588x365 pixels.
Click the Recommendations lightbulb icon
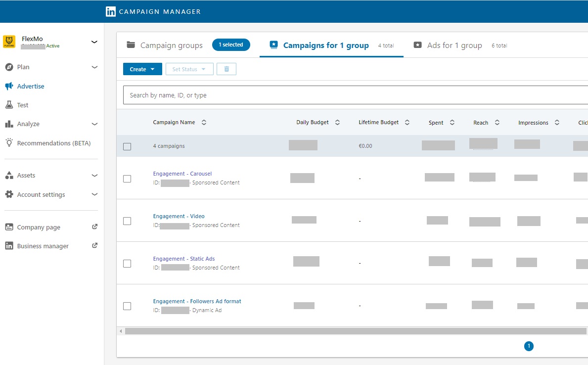[x=9, y=143]
